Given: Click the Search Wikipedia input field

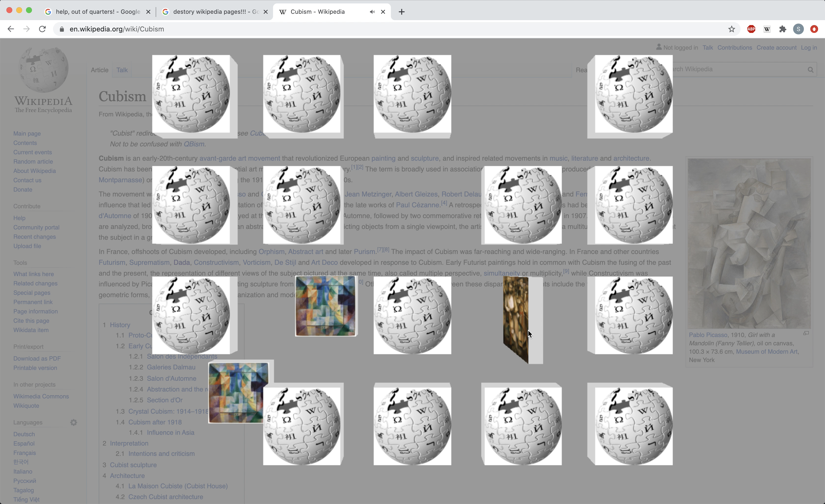Looking at the screenshot, I should click(x=737, y=69).
